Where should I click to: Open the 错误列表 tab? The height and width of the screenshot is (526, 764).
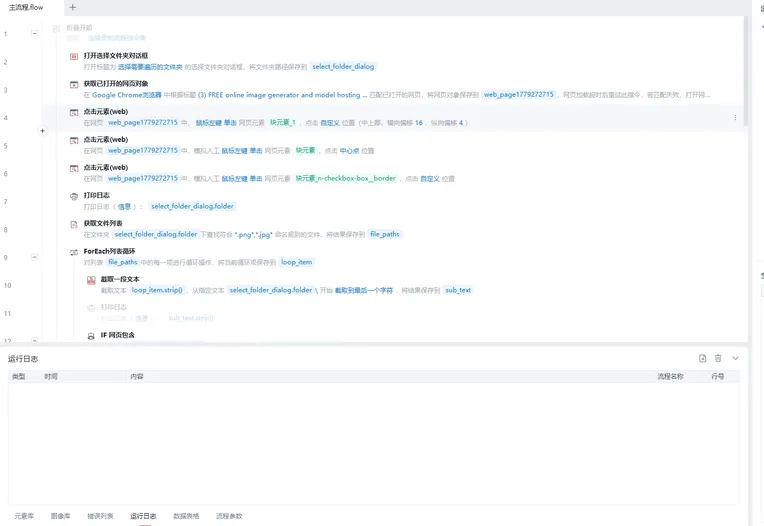pos(100,516)
